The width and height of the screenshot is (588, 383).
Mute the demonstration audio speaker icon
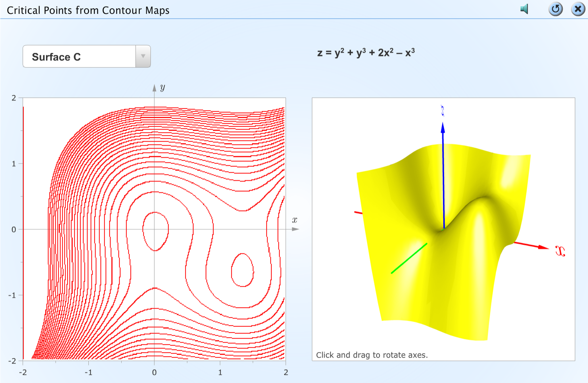[525, 9]
